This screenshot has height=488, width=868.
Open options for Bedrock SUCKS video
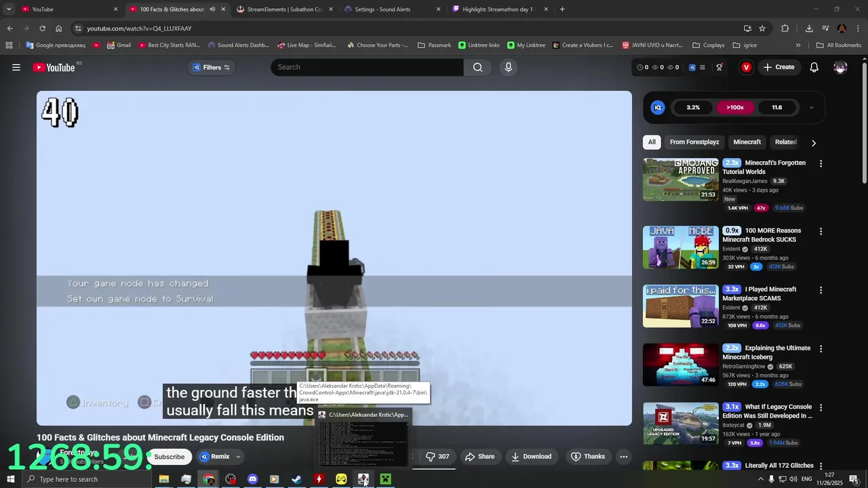[x=821, y=231]
